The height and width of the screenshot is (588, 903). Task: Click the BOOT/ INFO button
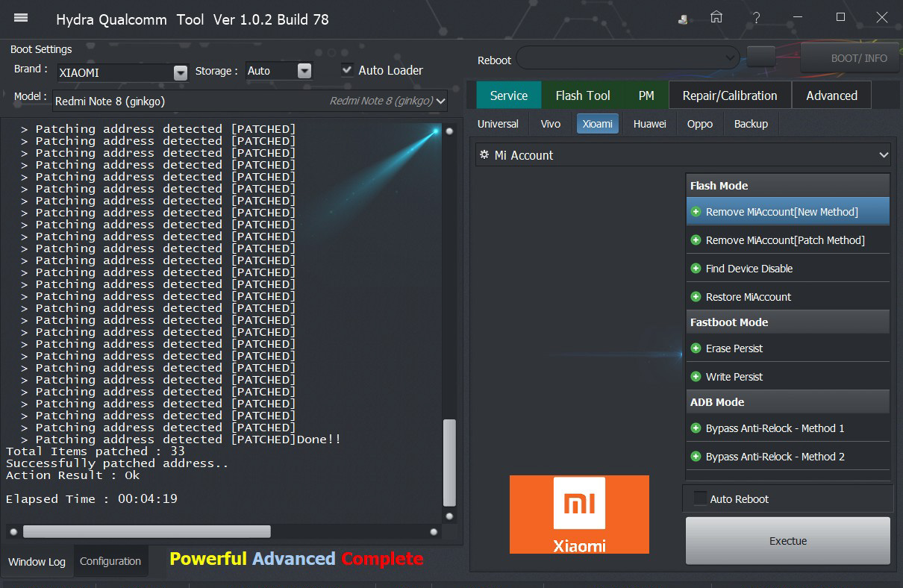pyautogui.click(x=858, y=58)
